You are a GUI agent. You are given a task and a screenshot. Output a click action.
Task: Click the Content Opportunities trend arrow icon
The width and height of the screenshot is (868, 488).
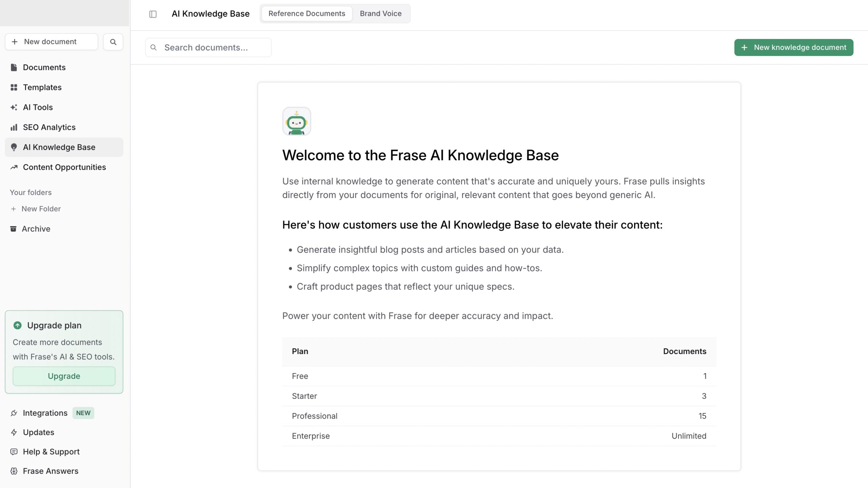pyautogui.click(x=14, y=167)
